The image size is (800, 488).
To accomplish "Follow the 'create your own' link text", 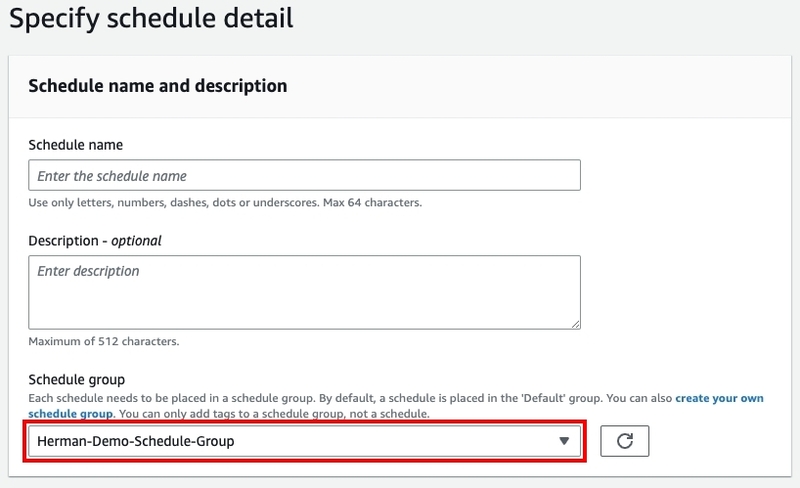I will click(x=719, y=398).
